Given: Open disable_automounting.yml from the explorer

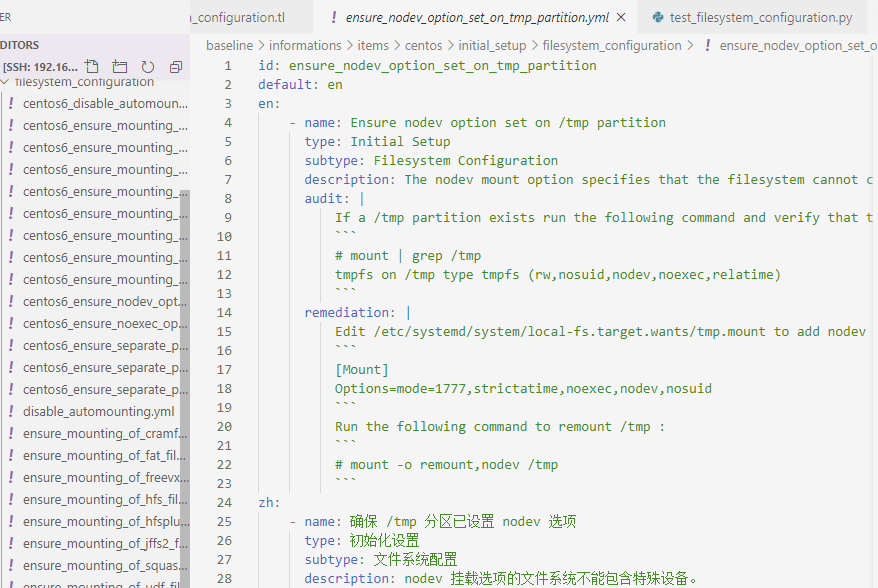Looking at the screenshot, I should [99, 412].
